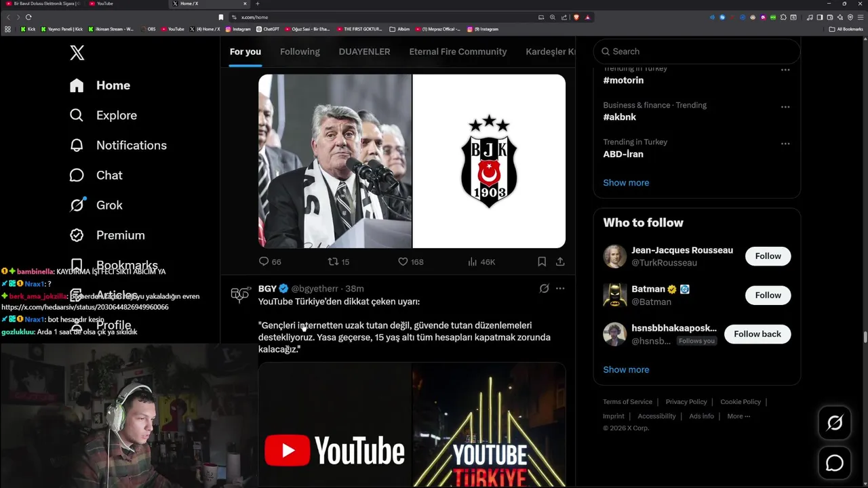Show more accounts to follow
Viewport: 868px width, 488px height.
(x=626, y=369)
